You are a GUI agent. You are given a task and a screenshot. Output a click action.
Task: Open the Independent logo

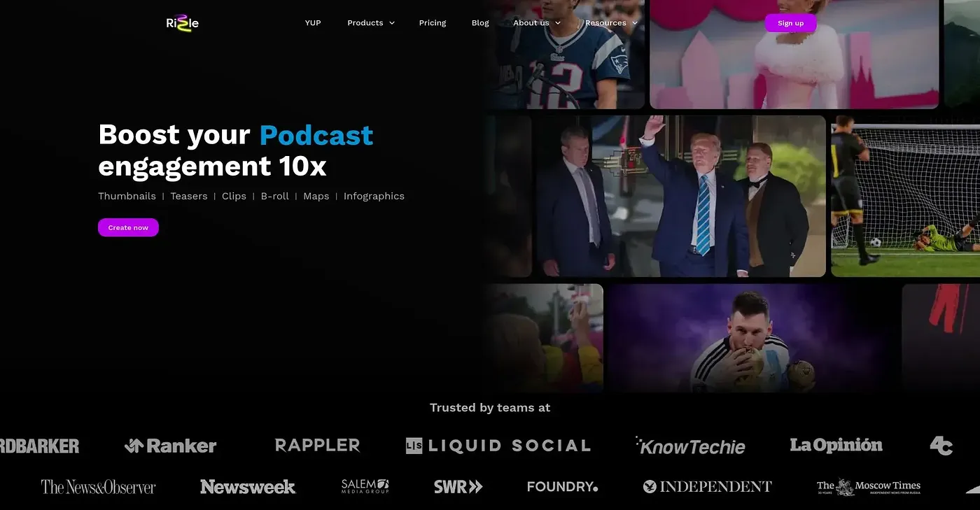pyautogui.click(x=707, y=486)
